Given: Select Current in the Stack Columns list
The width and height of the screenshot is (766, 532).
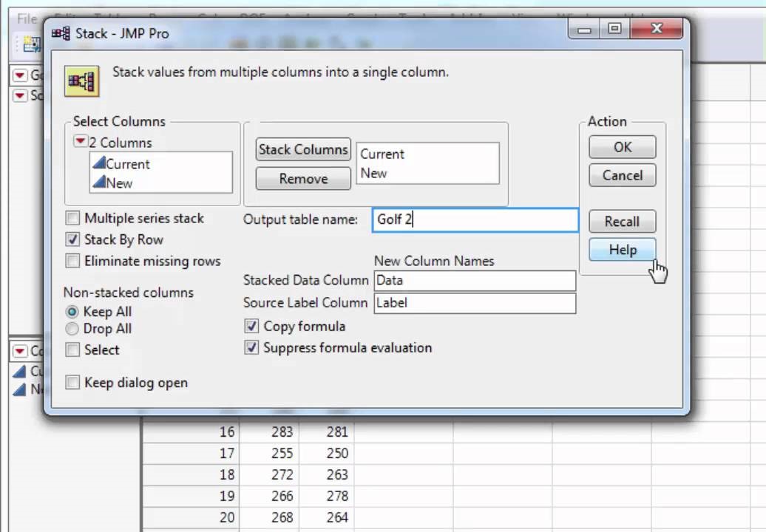Looking at the screenshot, I should [382, 154].
